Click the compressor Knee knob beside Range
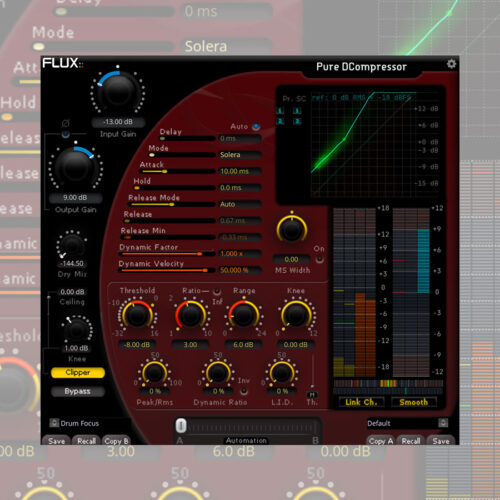 (x=296, y=315)
